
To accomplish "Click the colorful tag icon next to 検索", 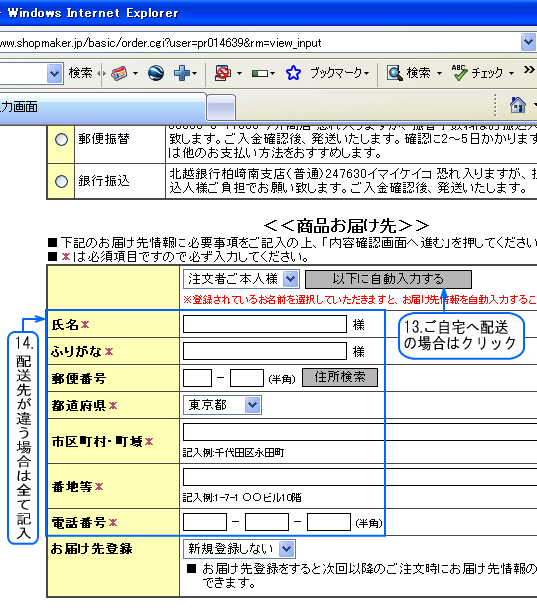I will click(119, 73).
